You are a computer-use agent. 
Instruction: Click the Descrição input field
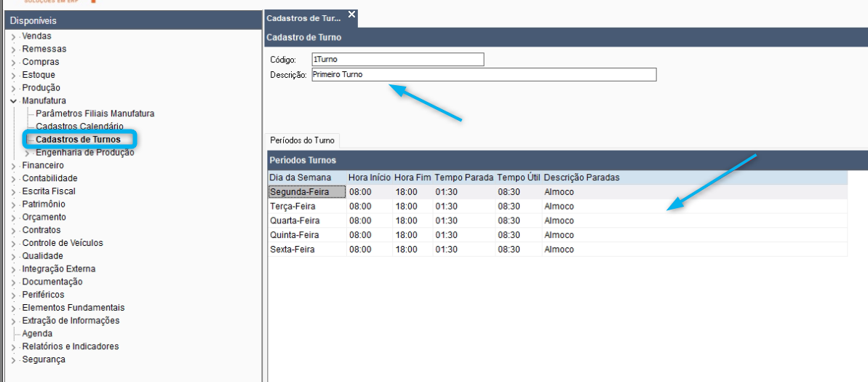tap(484, 75)
